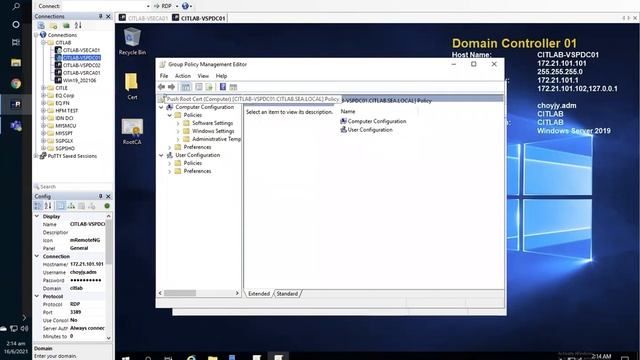The width and height of the screenshot is (640, 360).
Task: Click the Task View icon in host sidebar
Action: 16,42
